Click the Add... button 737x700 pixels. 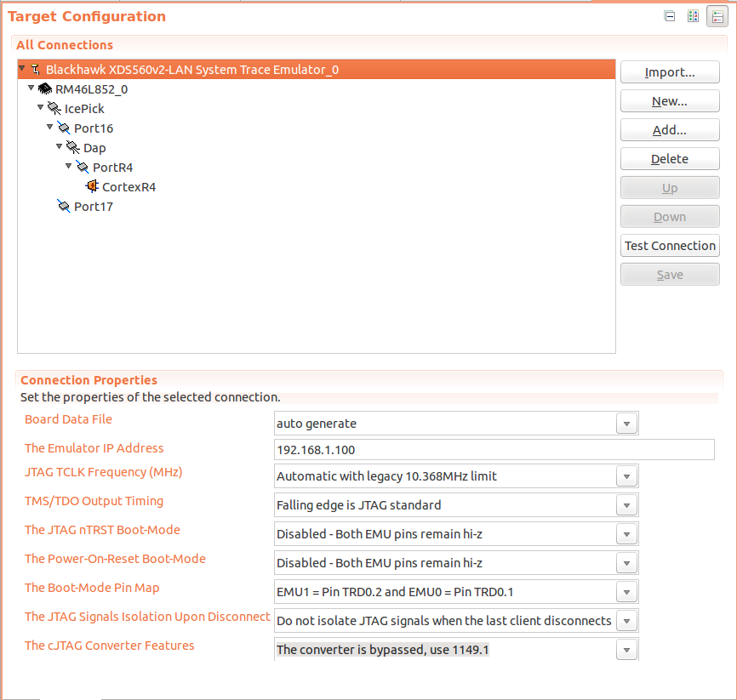coord(670,130)
